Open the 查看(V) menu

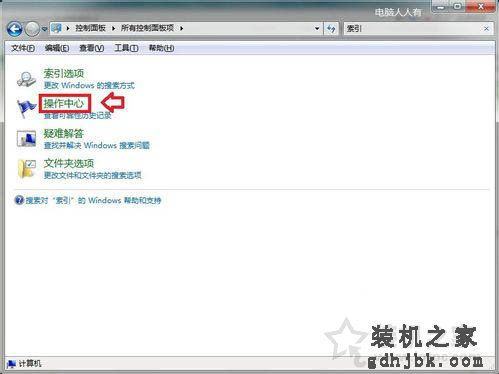(92, 48)
